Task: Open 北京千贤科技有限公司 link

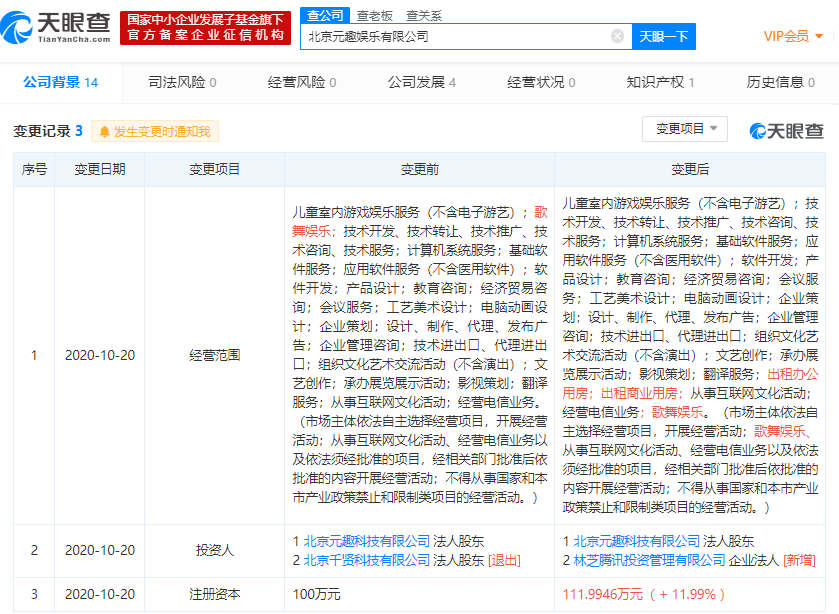Action: pyautogui.click(x=367, y=560)
